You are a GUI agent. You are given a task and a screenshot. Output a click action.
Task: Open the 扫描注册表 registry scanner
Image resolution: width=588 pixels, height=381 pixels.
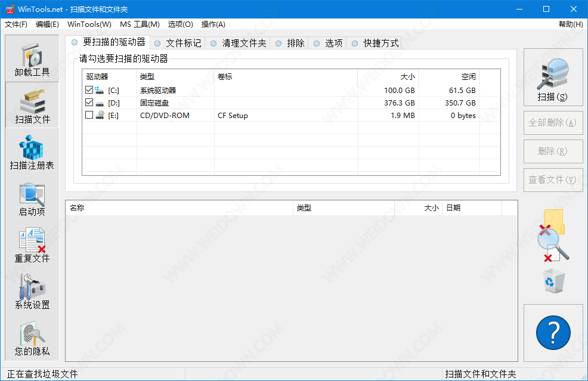32,153
